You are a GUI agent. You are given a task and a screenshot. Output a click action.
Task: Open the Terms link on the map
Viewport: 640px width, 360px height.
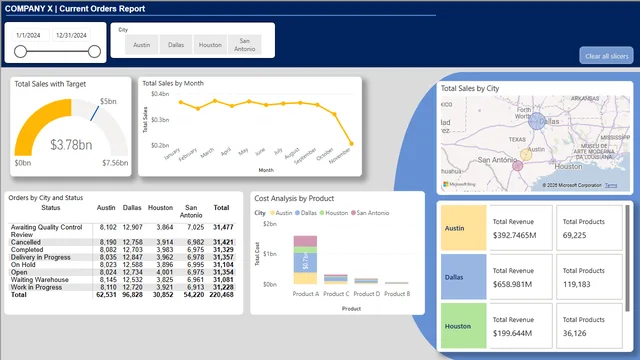tap(611, 185)
